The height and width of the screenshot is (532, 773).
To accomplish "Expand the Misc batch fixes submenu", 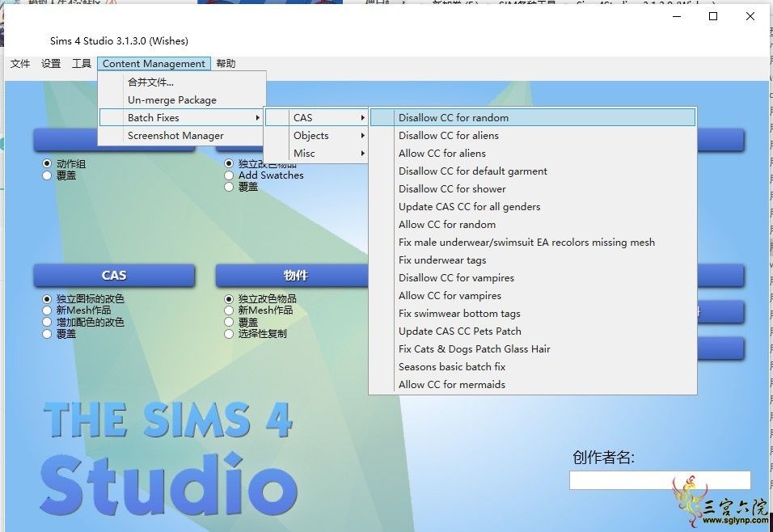I will click(x=316, y=154).
